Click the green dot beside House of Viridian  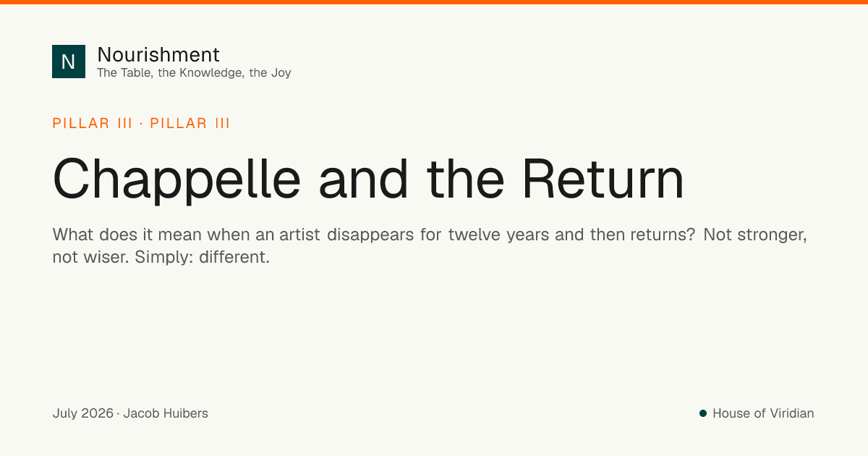(702, 413)
